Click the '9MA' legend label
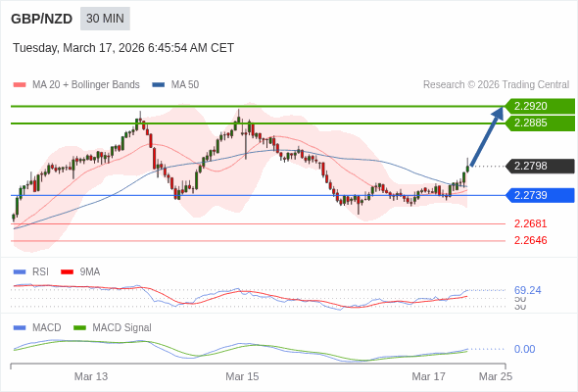 coord(90,272)
